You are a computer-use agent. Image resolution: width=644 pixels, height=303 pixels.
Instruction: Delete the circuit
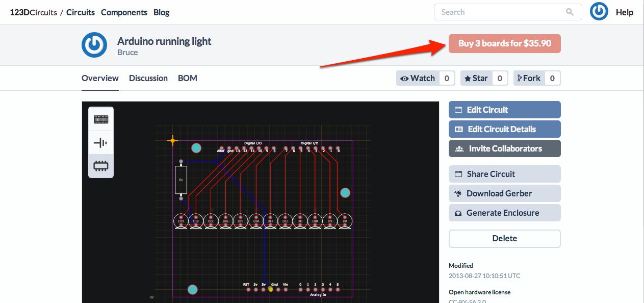(504, 238)
